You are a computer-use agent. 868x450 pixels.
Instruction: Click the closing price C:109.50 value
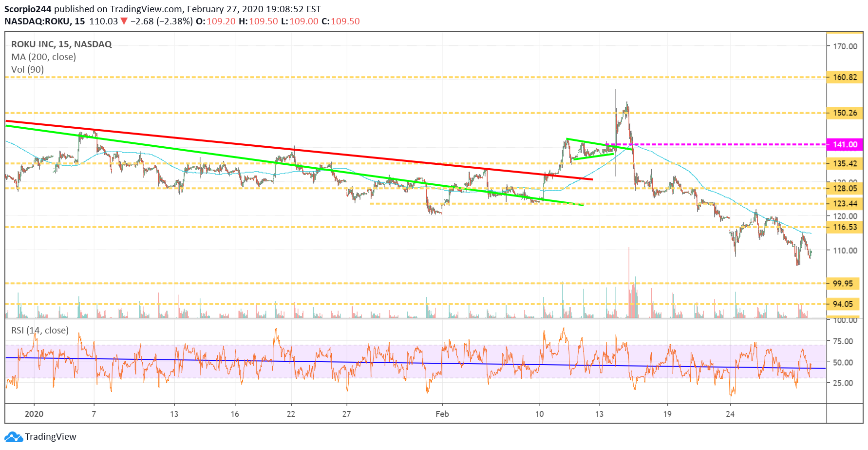(x=340, y=21)
